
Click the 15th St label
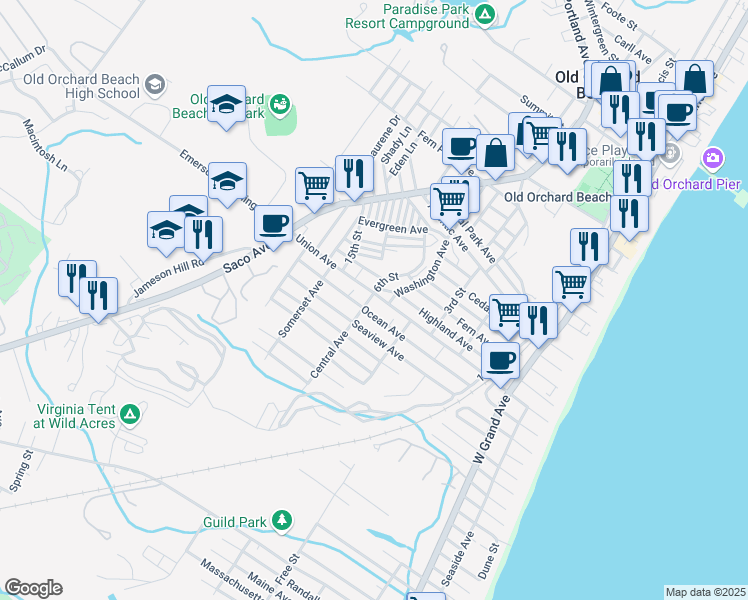point(353,247)
